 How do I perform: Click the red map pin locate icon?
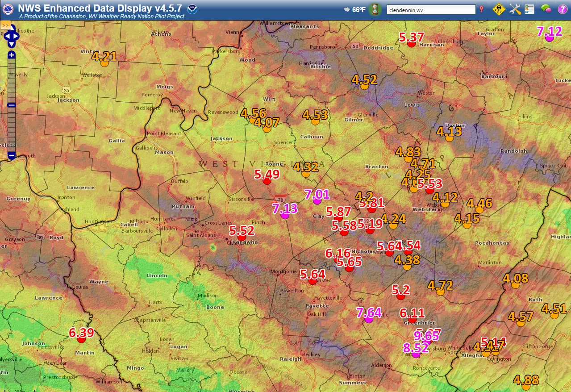(482, 9)
